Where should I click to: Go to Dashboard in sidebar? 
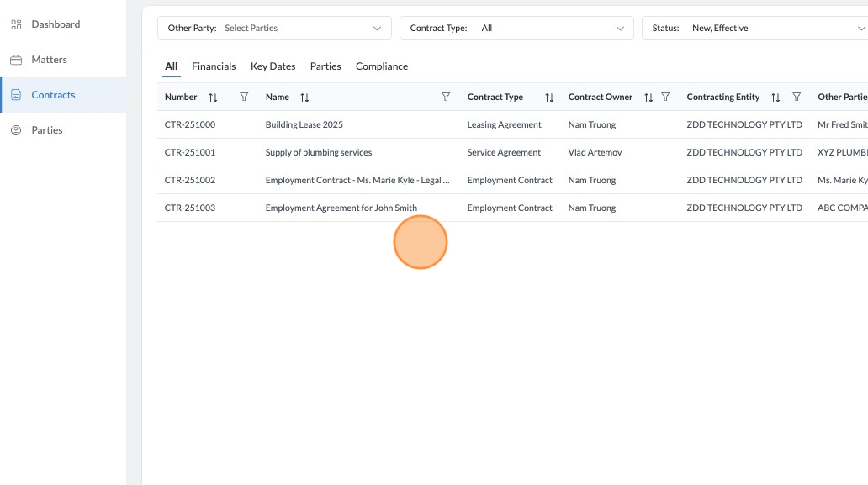56,24
